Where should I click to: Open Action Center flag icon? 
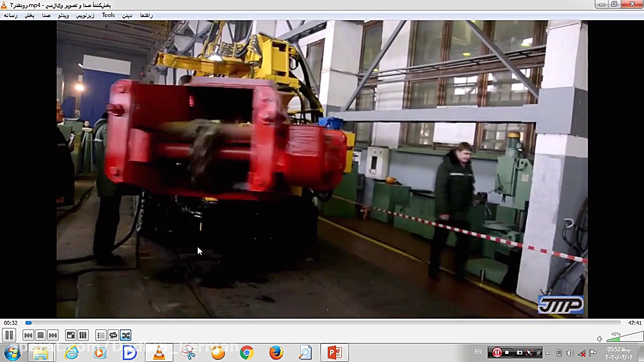[593, 353]
